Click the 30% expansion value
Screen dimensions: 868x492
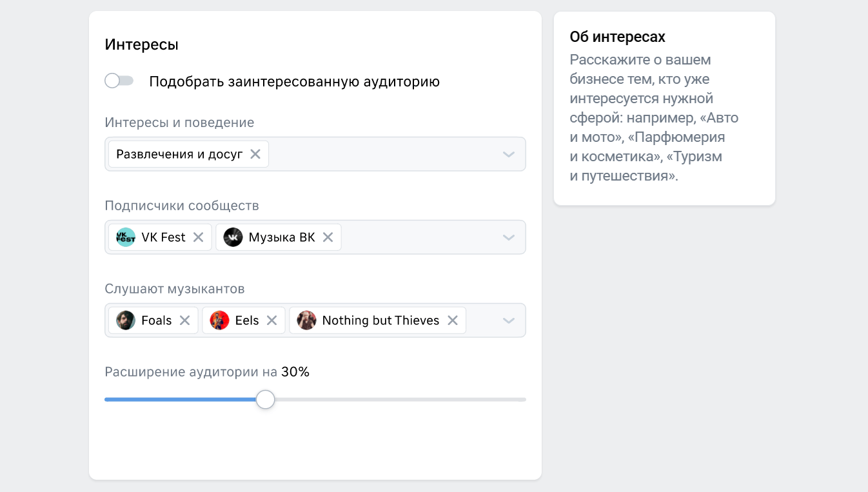point(295,372)
